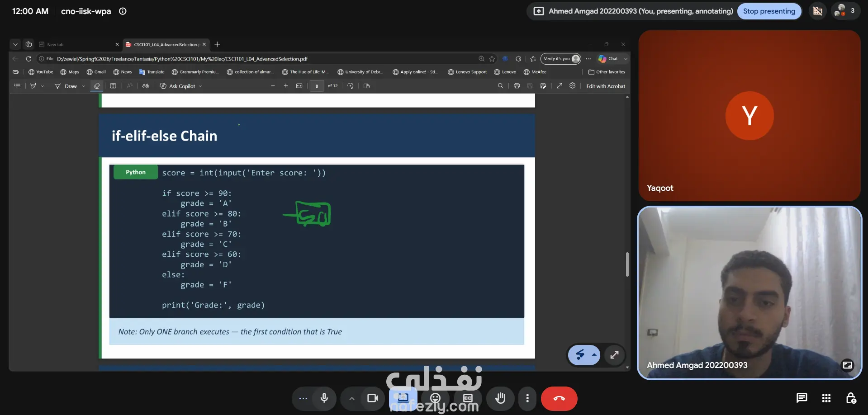The image size is (868, 415).
Task: Open Edge settings and more menu
Action: (588, 59)
